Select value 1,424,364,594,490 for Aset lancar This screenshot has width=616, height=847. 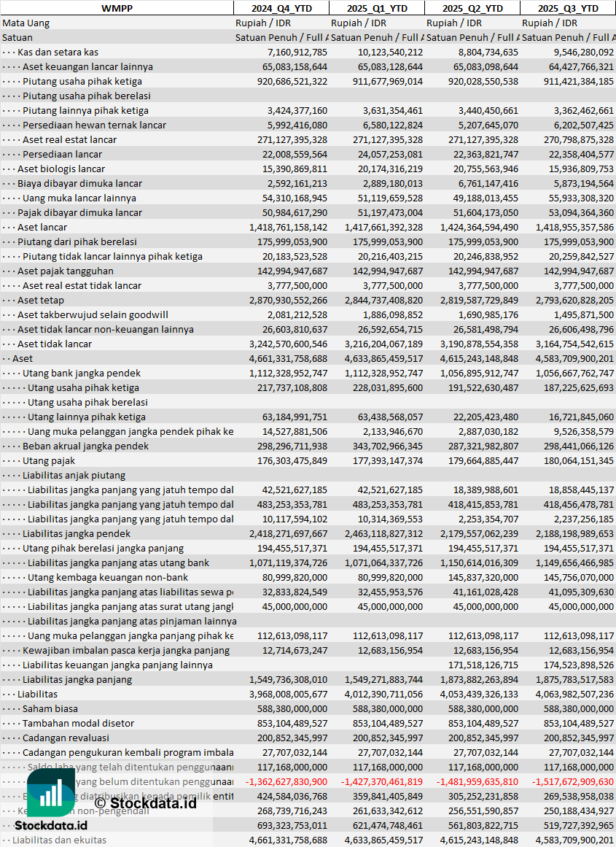click(479, 228)
